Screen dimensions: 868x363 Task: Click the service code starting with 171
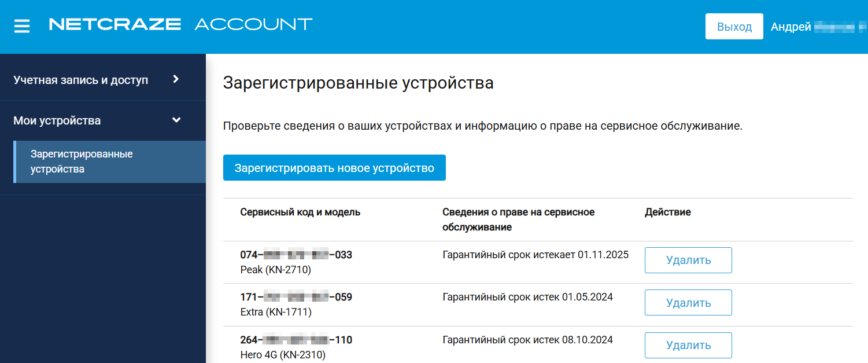(296, 298)
